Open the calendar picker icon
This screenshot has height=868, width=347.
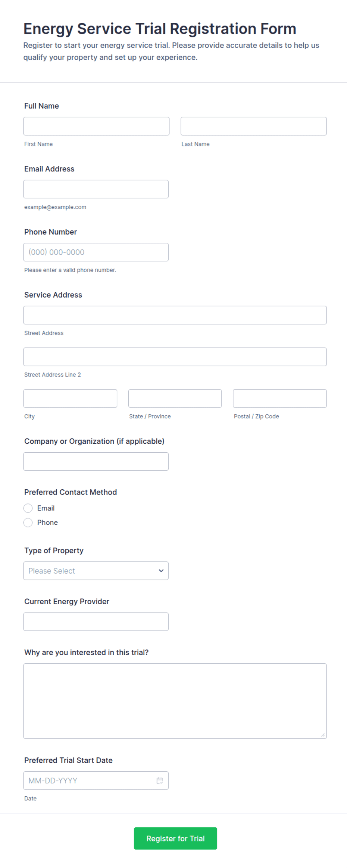160,781
